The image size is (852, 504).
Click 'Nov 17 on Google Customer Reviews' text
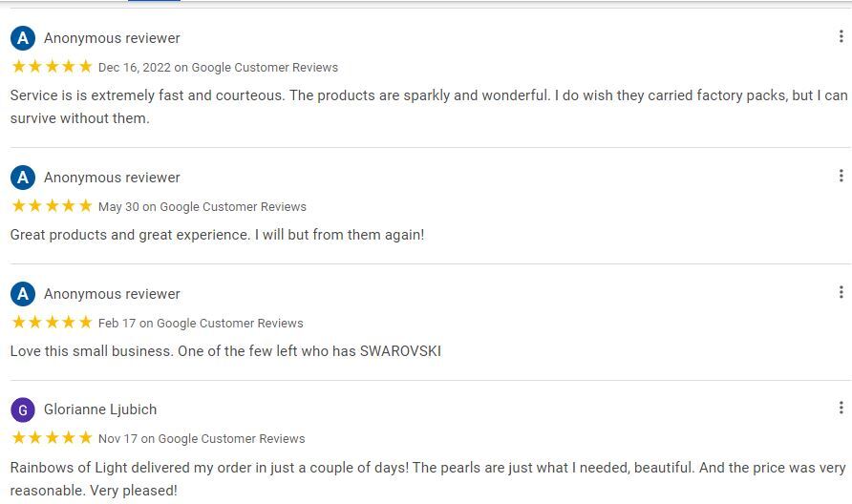click(202, 439)
